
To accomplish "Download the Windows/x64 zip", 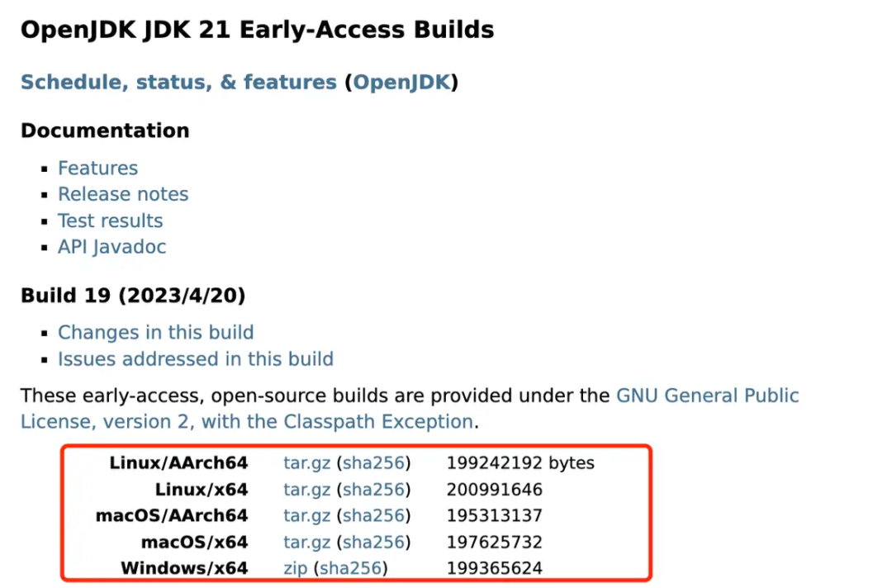I will (295, 569).
